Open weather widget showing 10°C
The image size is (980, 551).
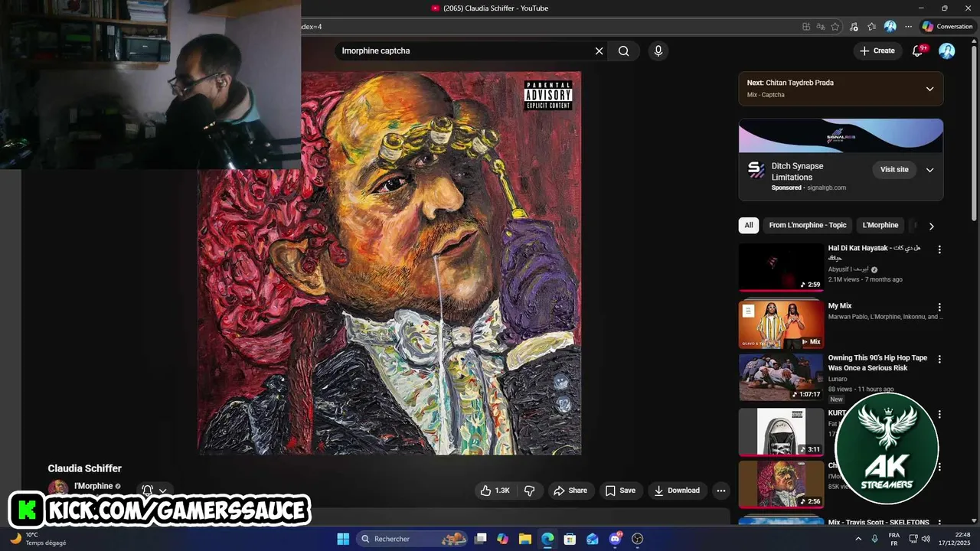(38, 539)
